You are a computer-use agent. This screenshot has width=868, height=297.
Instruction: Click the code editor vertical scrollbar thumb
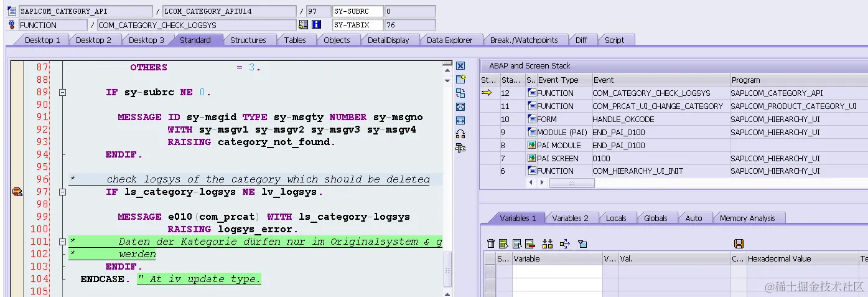point(447,269)
